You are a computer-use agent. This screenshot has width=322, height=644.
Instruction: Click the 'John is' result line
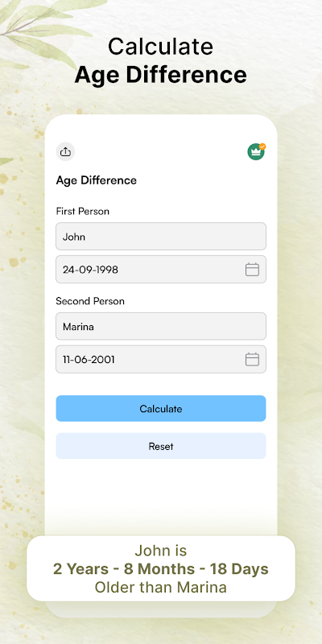(161, 551)
